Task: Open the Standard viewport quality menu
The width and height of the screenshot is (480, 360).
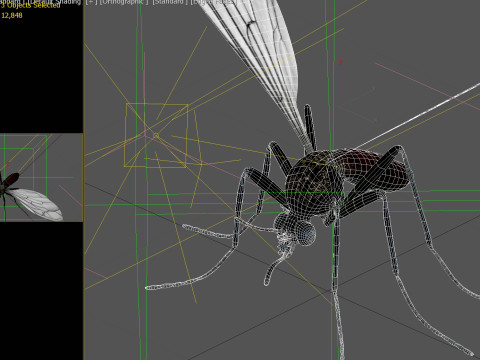Action: tap(170, 2)
